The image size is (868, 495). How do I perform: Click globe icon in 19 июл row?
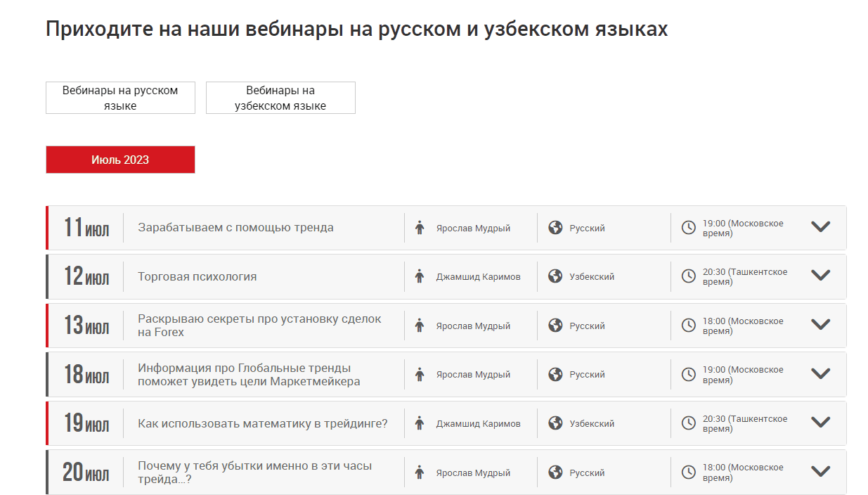pos(555,423)
